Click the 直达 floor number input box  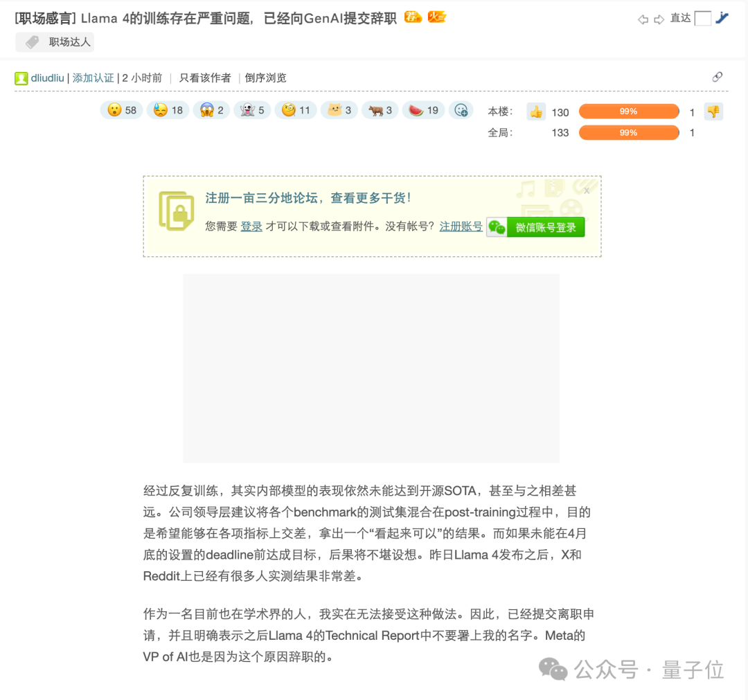tap(703, 19)
